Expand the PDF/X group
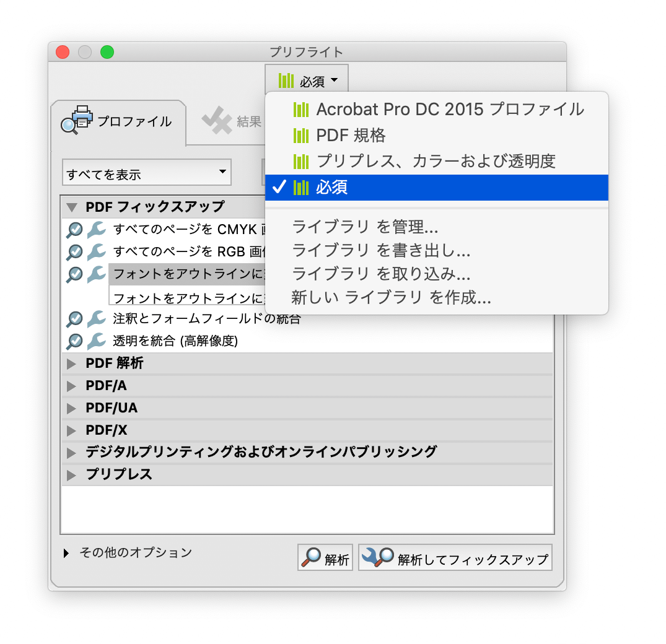Viewport: 666px width, 644px height. pos(71,431)
